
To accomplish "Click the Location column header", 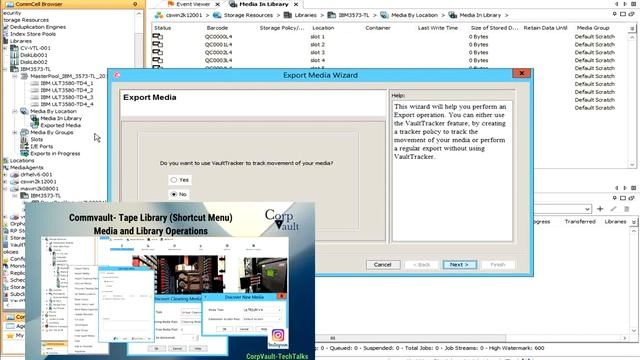I will [323, 28].
